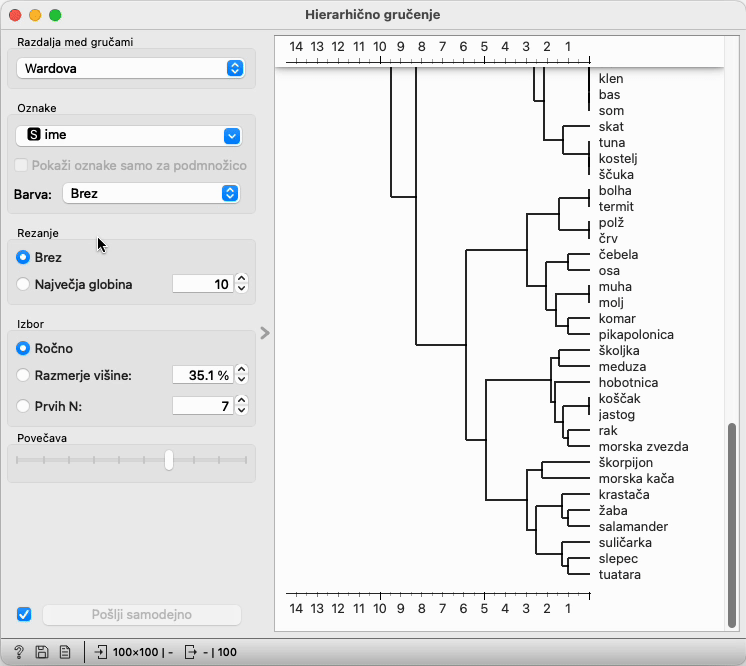
Task: Select the osa leaf label
Action: [609, 271]
